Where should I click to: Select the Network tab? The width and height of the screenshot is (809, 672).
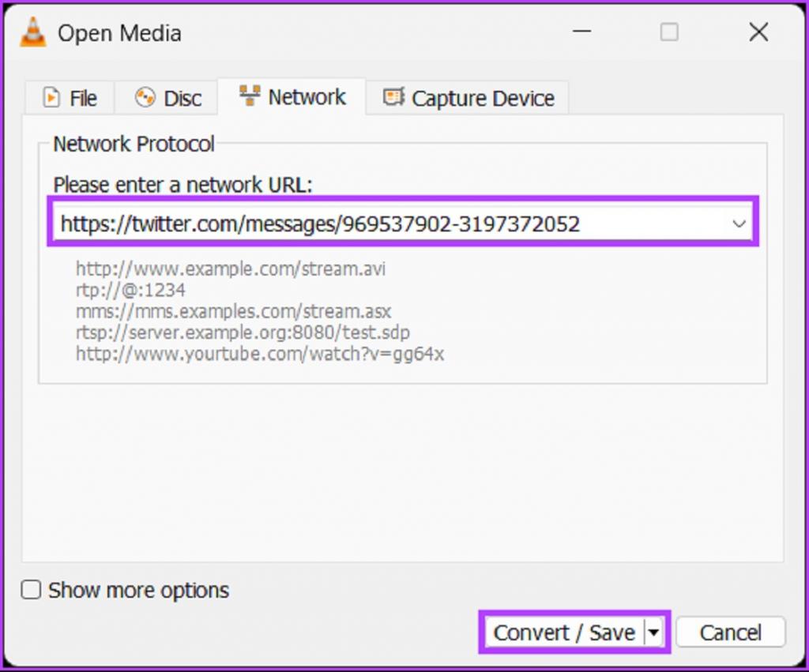[292, 97]
